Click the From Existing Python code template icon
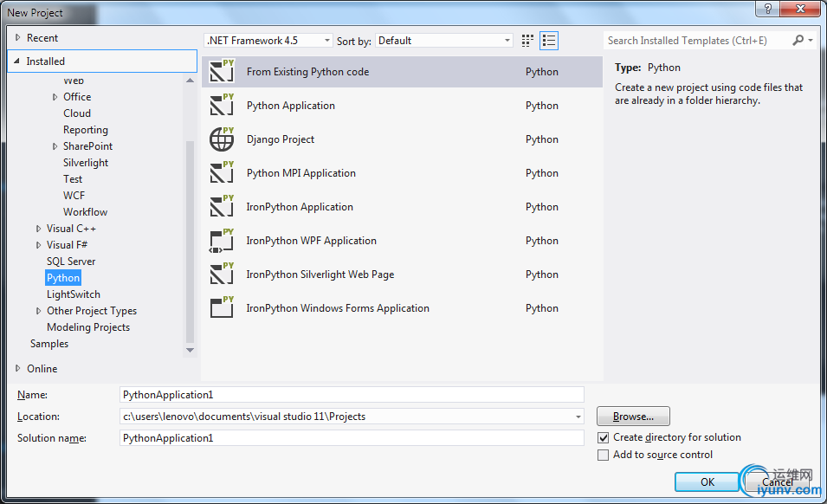This screenshot has width=827, height=504. (x=222, y=71)
